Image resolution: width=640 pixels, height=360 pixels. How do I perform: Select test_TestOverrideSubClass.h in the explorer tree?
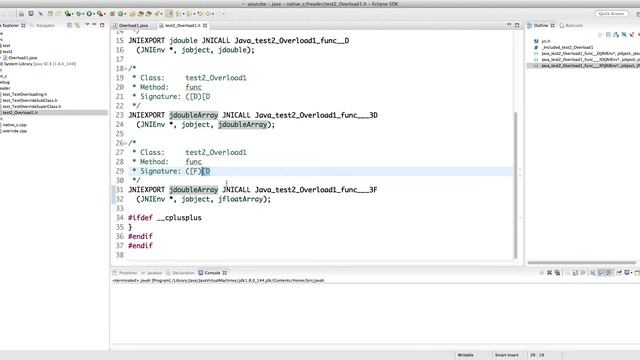coord(30,100)
